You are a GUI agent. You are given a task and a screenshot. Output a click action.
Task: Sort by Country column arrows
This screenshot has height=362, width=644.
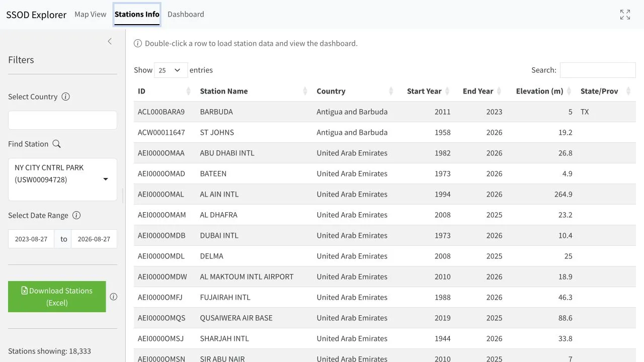(x=391, y=91)
